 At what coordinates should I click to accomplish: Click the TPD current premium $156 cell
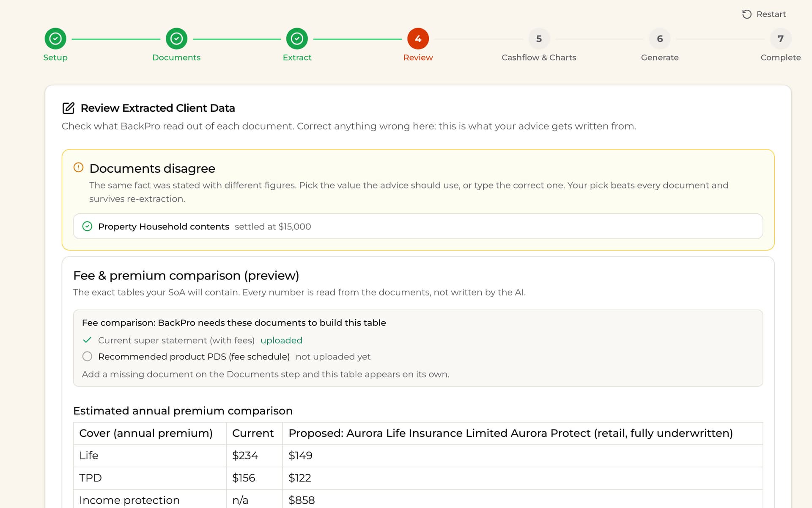[254, 478]
